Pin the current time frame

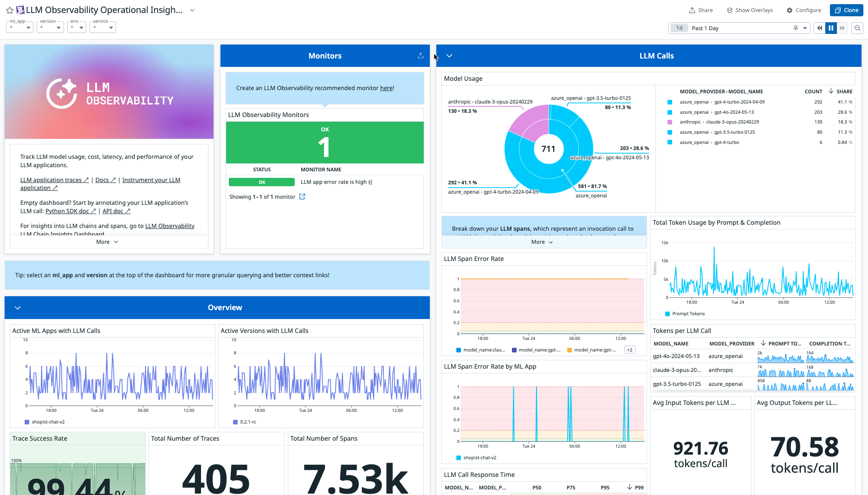[x=796, y=28]
